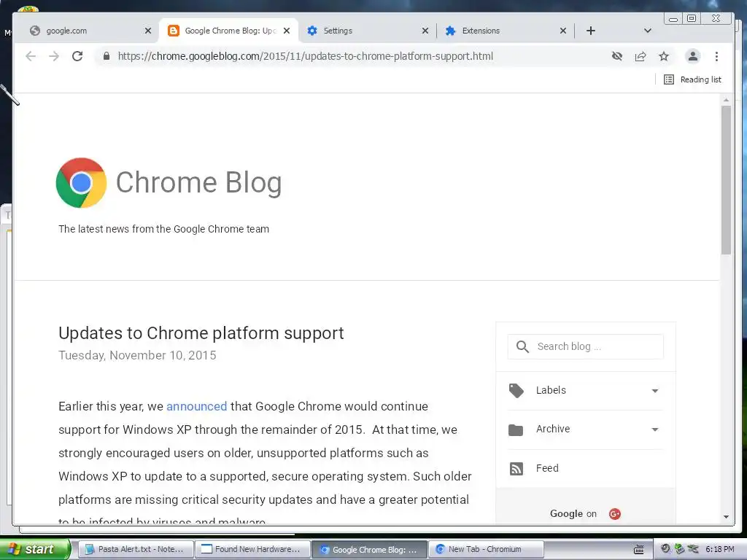Open the Updates to Chrome platform support title
The image size is (747, 560).
(x=201, y=332)
